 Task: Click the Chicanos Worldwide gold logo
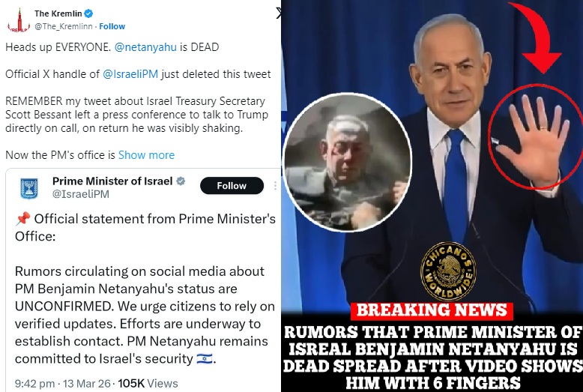(448, 271)
